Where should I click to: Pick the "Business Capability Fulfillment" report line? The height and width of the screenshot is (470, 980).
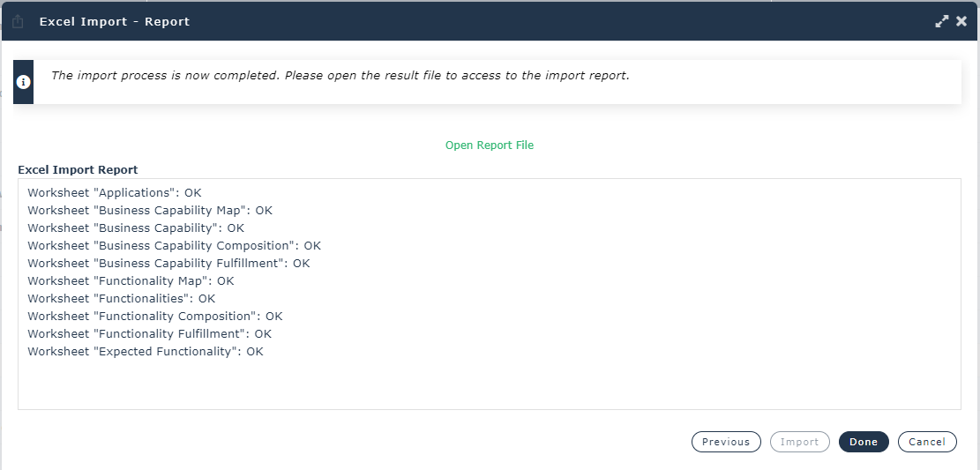click(x=168, y=264)
